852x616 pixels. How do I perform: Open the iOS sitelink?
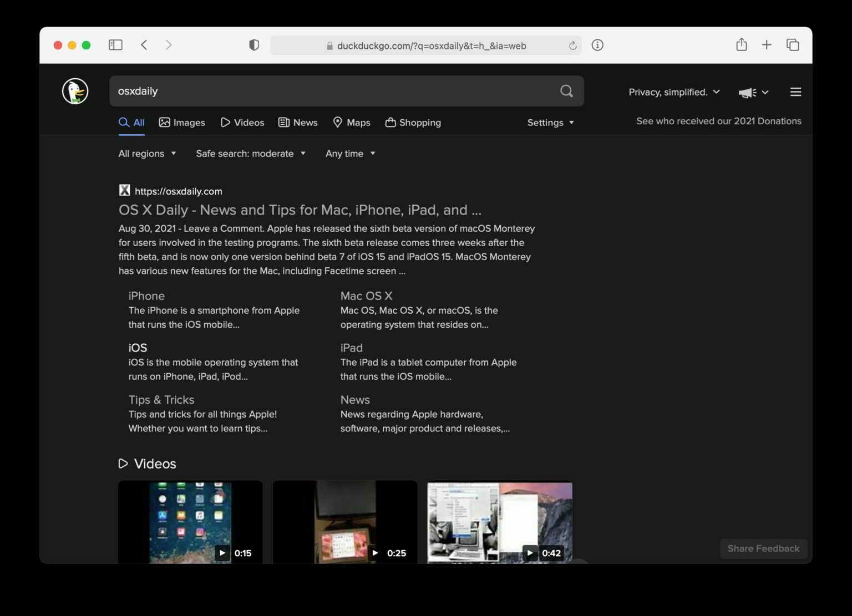tap(138, 348)
